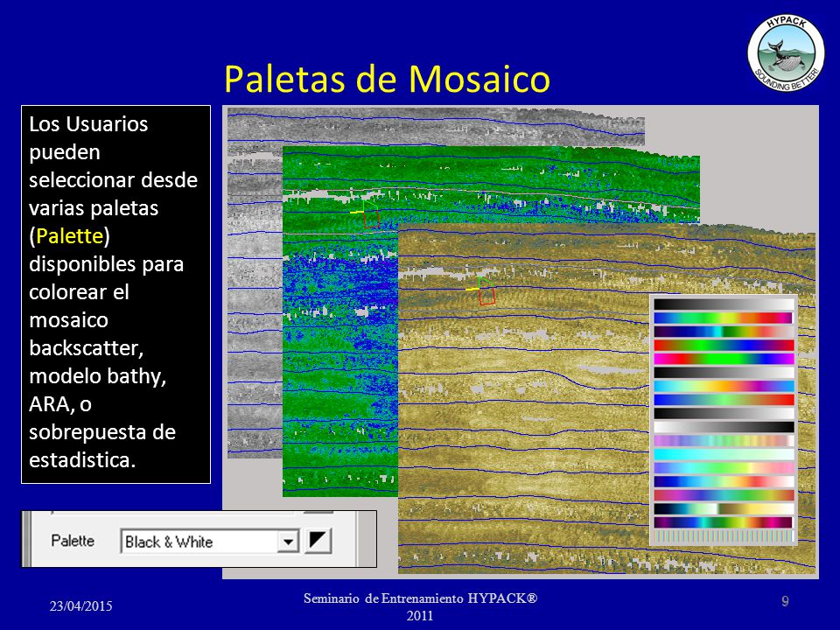Select the red-green-blue-red palette strip
Viewport: 840px width, 630px height.
[x=724, y=345]
